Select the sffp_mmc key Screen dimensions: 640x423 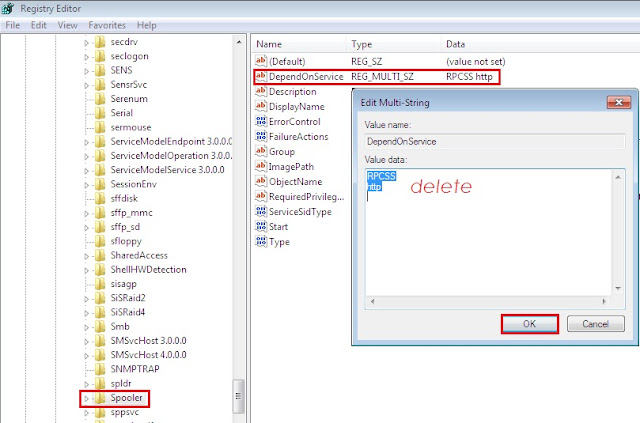point(131,213)
